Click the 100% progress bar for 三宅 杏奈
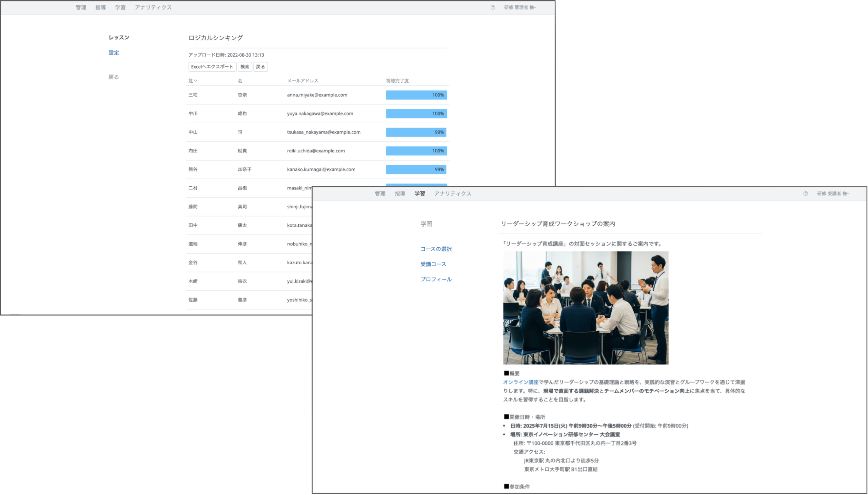Viewport: 868px width, 495px height. [x=416, y=95]
